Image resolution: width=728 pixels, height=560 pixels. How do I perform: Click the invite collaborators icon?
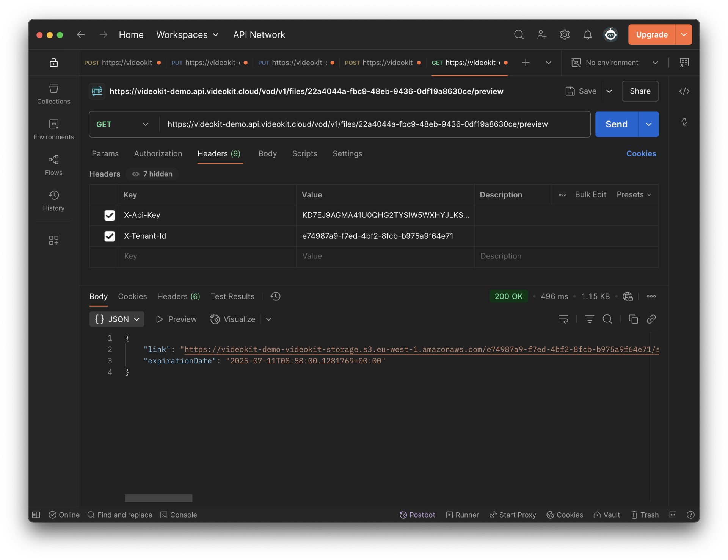[542, 35]
